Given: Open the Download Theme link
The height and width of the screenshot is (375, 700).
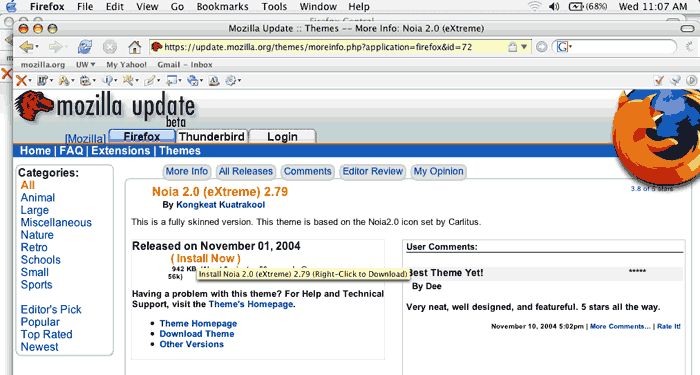Looking at the screenshot, I should pos(197,334).
